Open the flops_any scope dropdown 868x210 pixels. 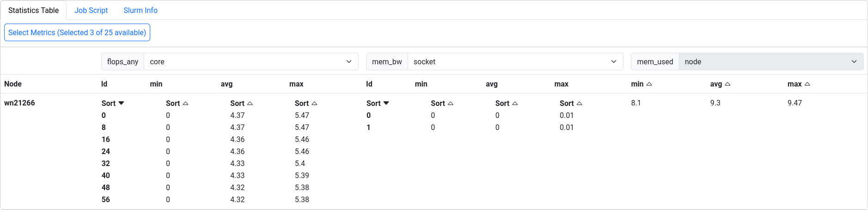tap(251, 62)
